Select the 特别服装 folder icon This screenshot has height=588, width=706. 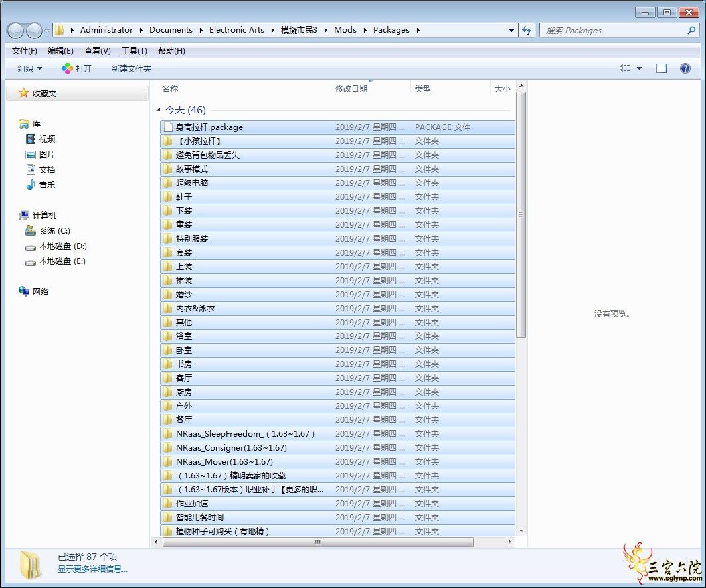(x=168, y=239)
